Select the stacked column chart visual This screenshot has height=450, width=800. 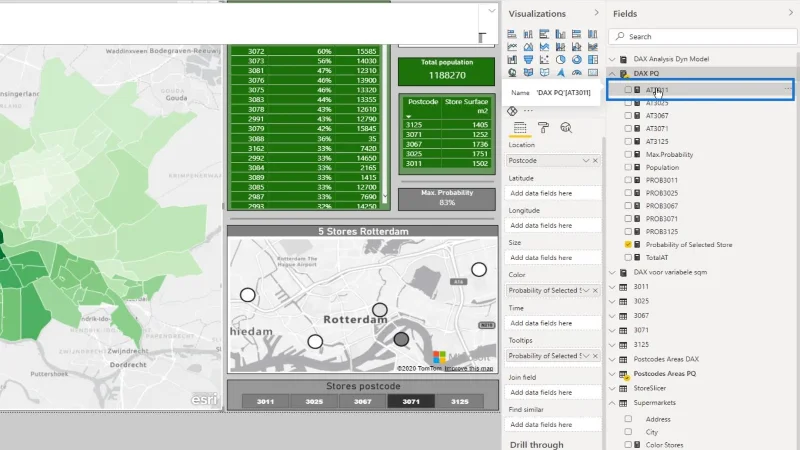(x=528, y=34)
